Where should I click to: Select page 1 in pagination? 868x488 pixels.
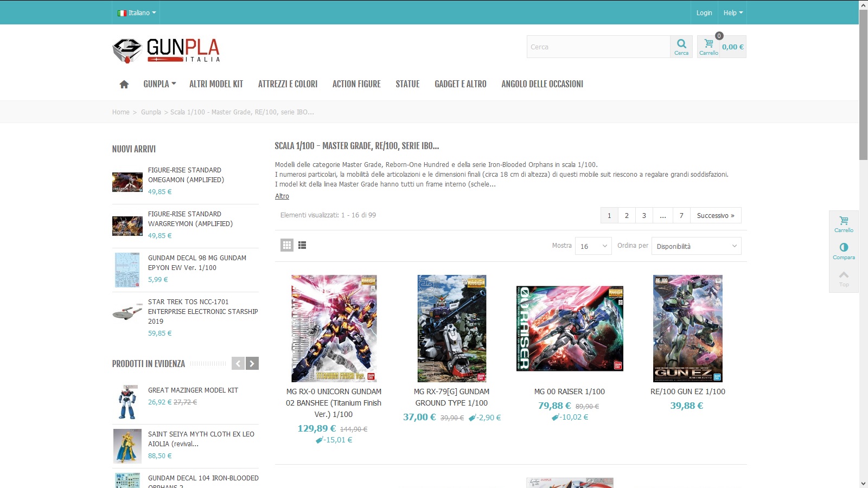609,215
